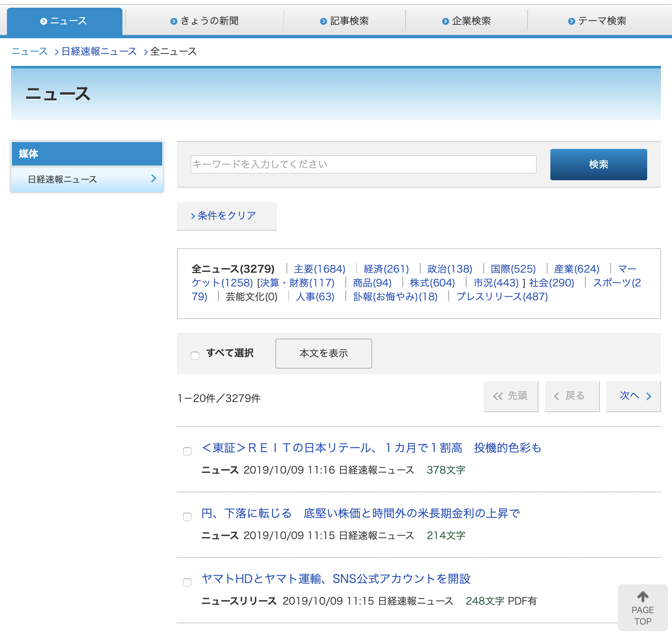Open the 円、下落に転じる article
This screenshot has width=672, height=638.
(x=361, y=513)
